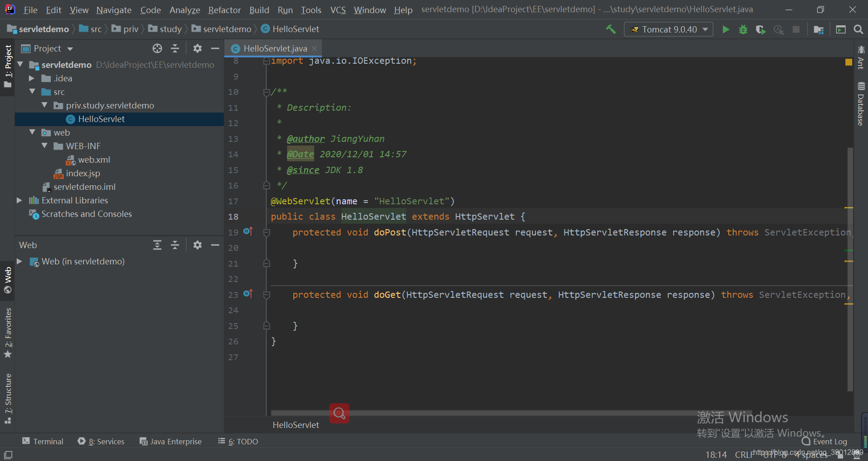Collapse the src folder
The height and width of the screenshot is (461, 868).
click(x=32, y=92)
